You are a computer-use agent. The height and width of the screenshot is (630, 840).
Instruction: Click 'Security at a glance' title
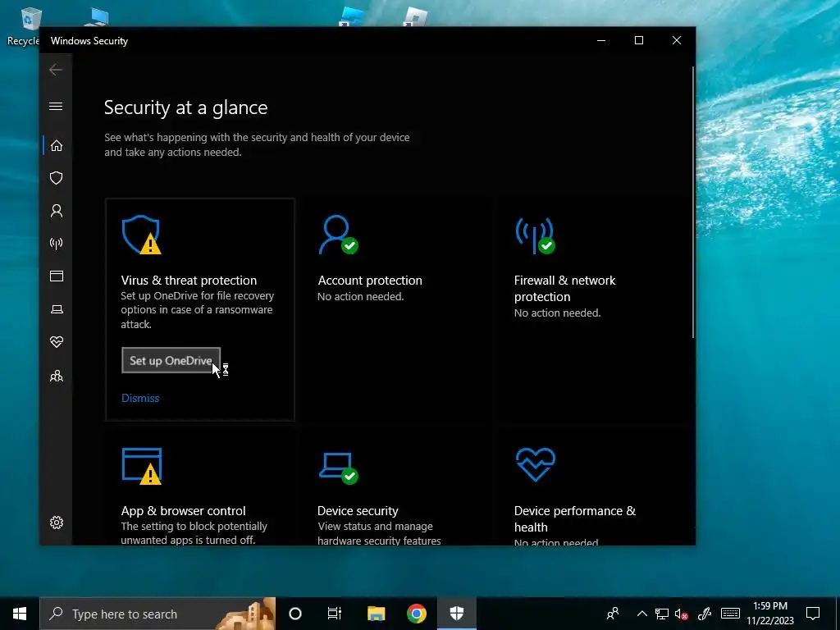click(185, 107)
